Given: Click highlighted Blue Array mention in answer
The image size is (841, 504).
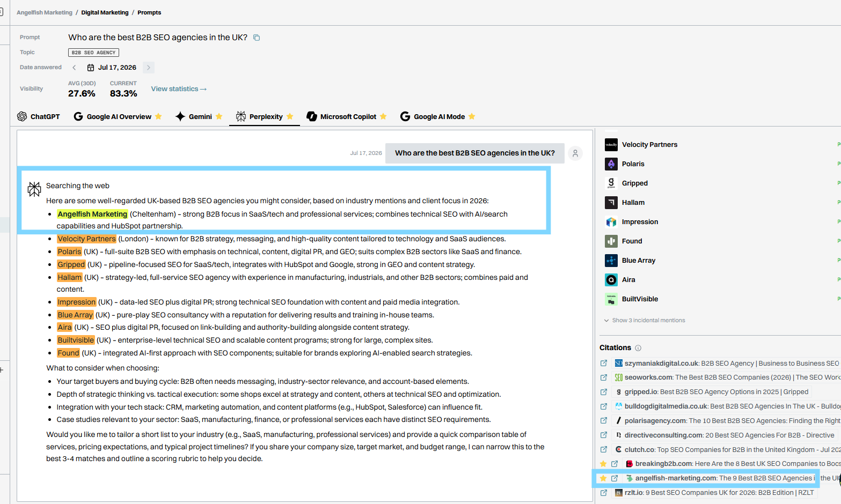Looking at the screenshot, I should tap(75, 315).
